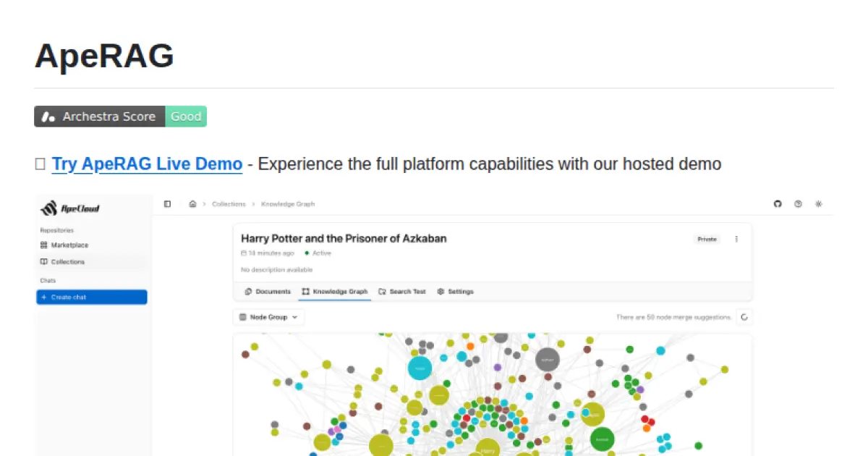Image resolution: width=868 pixels, height=456 pixels.
Task: Click the home breadcrumb icon
Action: point(192,204)
